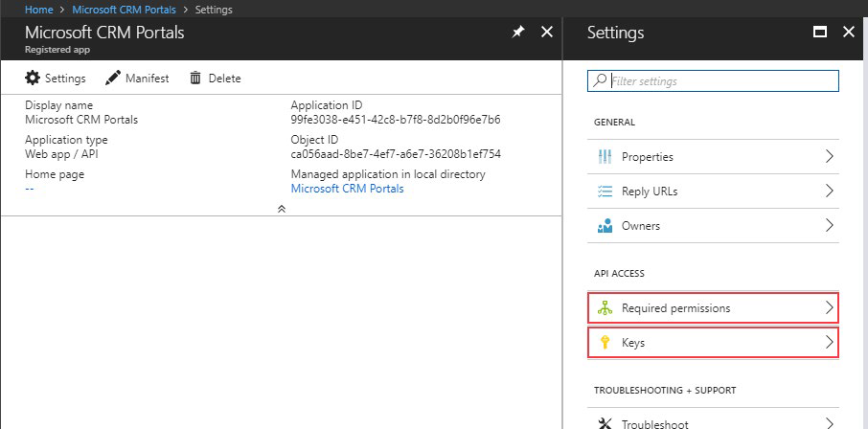Click the Registered app subtitle
Screen dimensions: 868x429
57,50
